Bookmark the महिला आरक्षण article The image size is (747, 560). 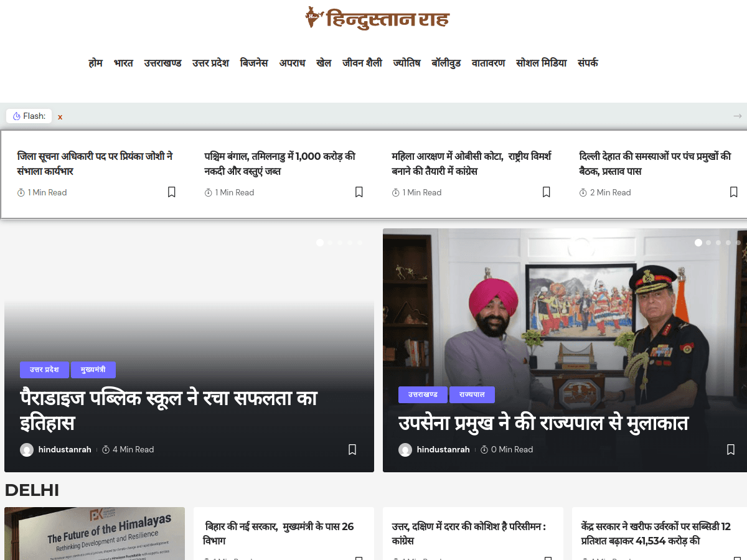547,192
